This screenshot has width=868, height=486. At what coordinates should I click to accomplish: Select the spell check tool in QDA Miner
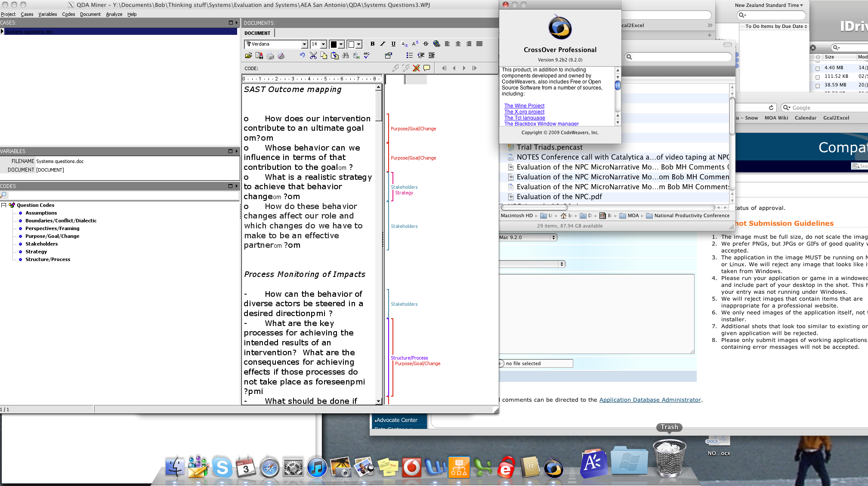tap(366, 55)
